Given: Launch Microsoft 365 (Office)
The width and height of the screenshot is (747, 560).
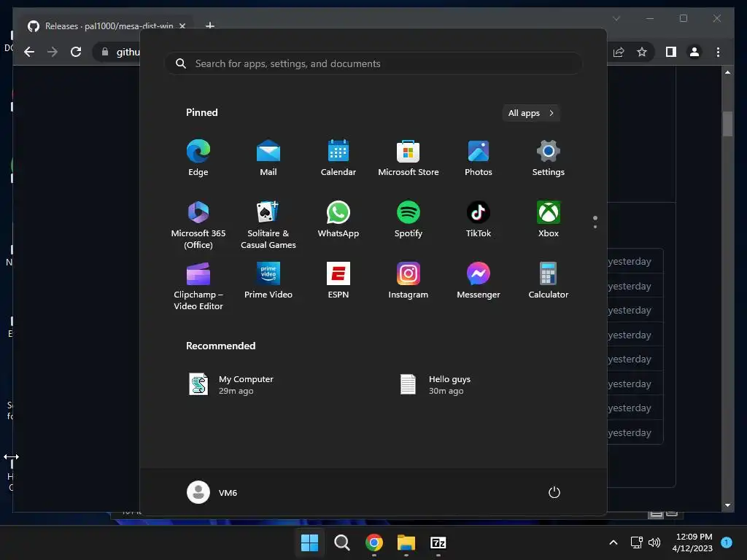Looking at the screenshot, I should [x=198, y=225].
